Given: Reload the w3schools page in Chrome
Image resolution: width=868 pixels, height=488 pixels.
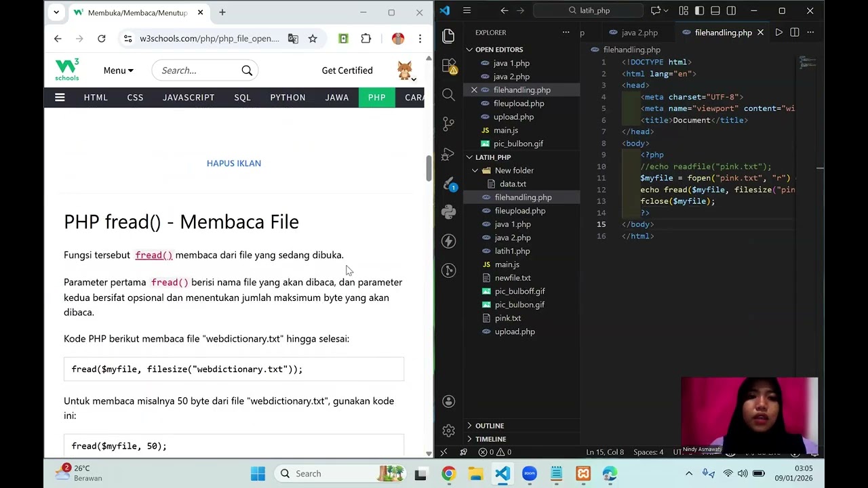Looking at the screenshot, I should [102, 39].
